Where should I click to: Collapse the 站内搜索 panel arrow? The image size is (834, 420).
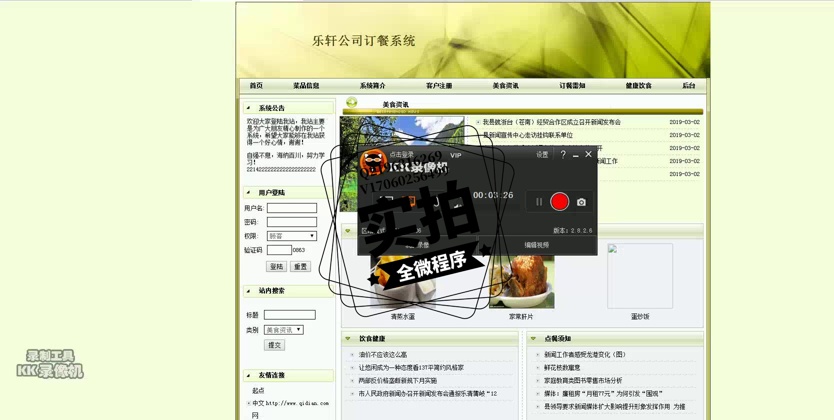(x=248, y=291)
